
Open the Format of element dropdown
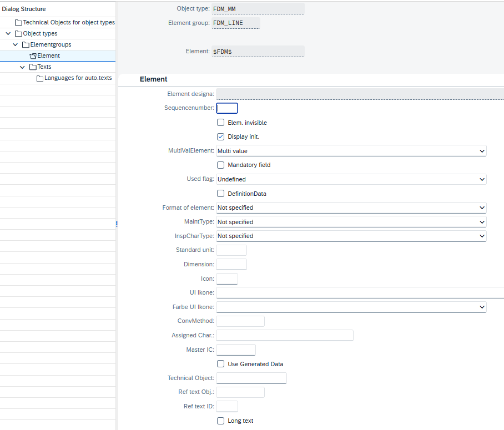pos(481,208)
